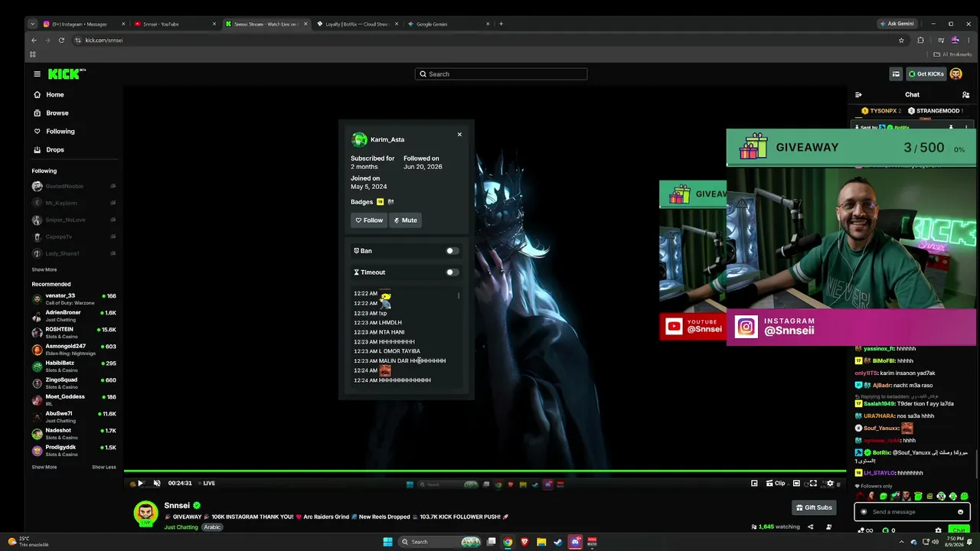Open player settings gear

pos(830,484)
